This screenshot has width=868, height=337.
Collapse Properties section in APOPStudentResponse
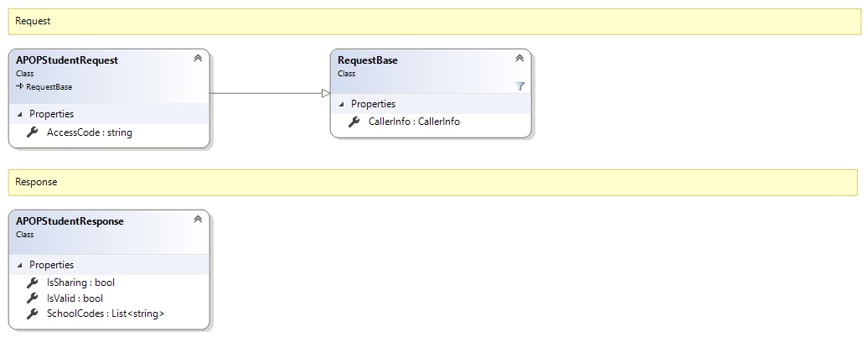tap(19, 265)
